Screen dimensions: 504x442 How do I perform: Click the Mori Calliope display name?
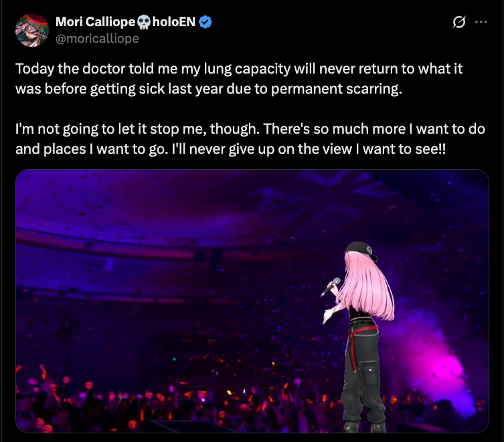point(95,22)
